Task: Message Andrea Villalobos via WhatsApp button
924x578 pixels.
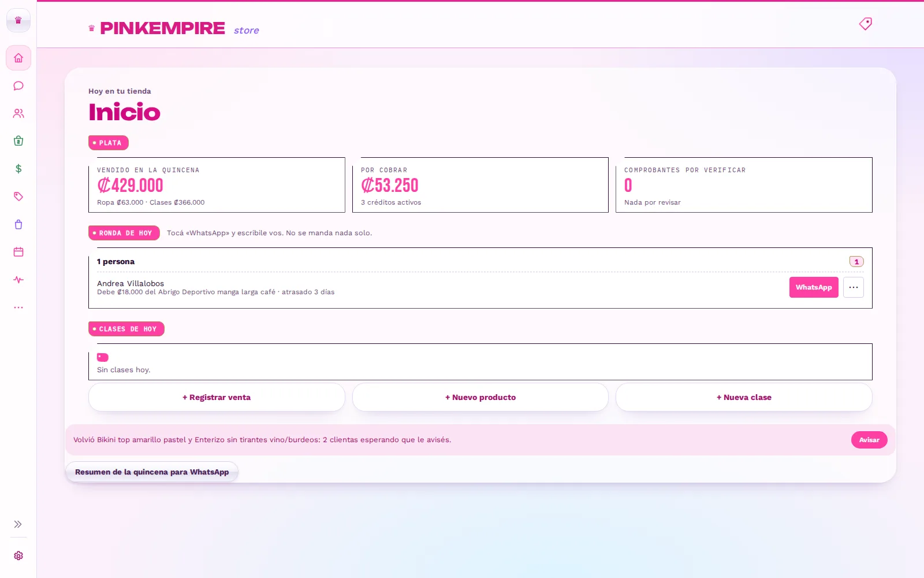Action: coord(814,287)
